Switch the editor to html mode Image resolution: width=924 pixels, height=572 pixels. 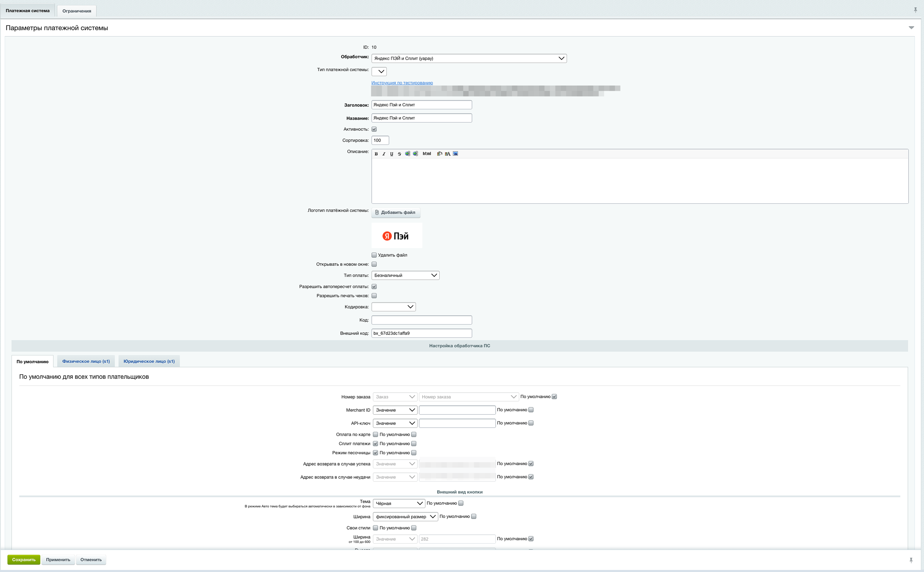[x=427, y=154]
